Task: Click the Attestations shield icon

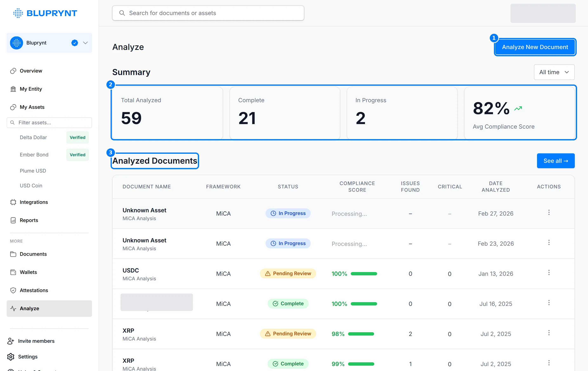Action: click(13, 290)
